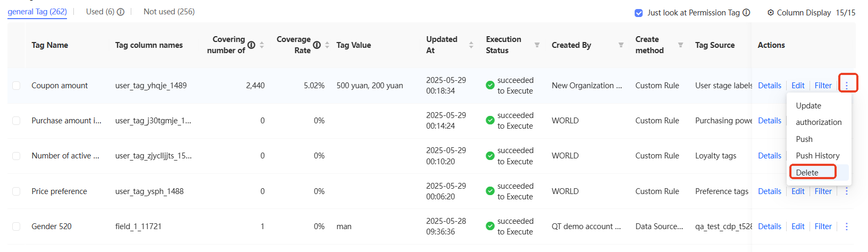
Task: Open Execution Status filter dropdown
Action: 537,45
